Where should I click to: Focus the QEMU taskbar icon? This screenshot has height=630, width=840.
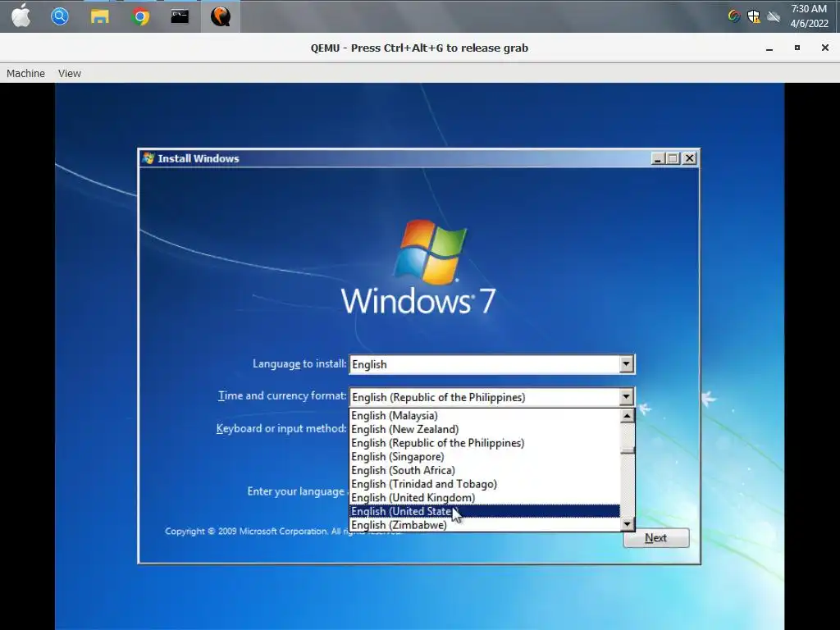coord(220,16)
